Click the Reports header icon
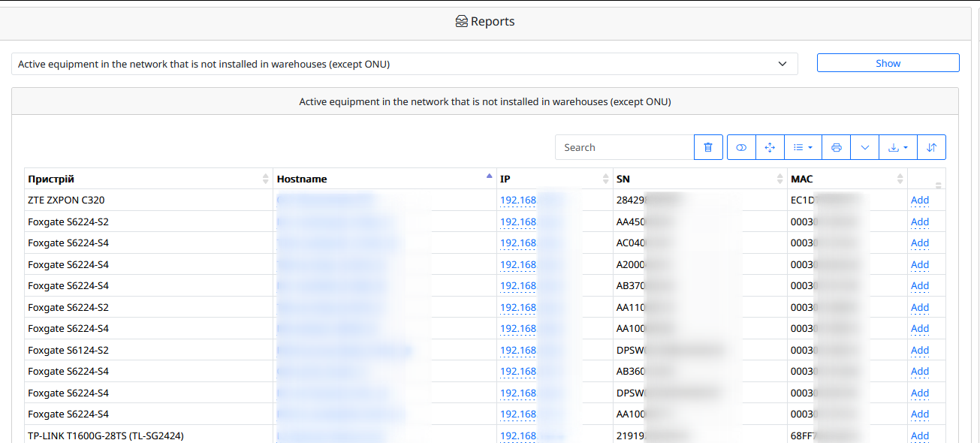 point(462,22)
